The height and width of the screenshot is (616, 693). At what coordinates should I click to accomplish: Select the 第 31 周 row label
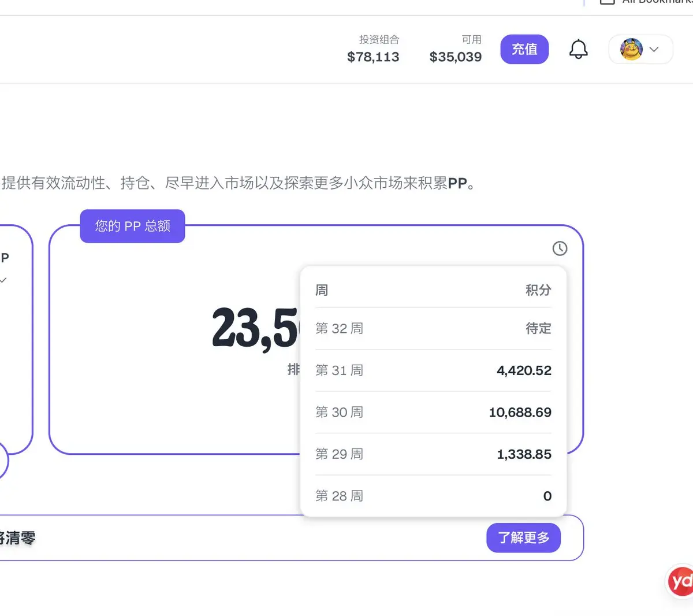click(339, 370)
